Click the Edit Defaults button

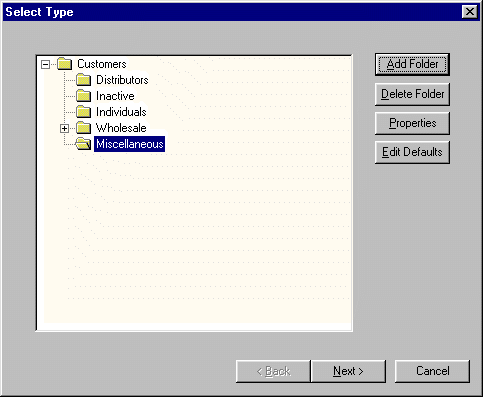(x=412, y=152)
